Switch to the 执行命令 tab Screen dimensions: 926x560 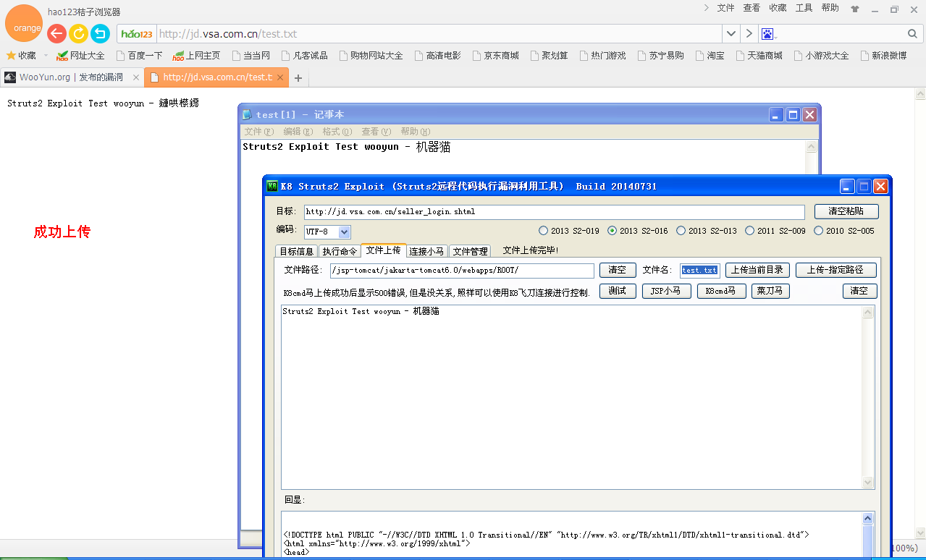(x=340, y=251)
